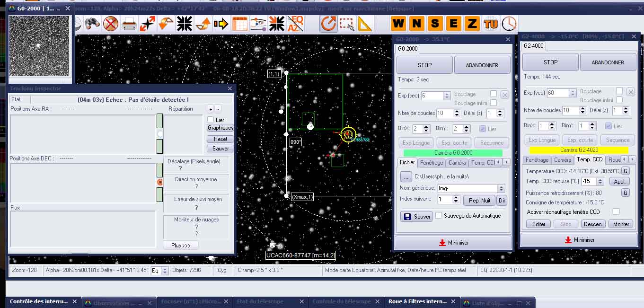Click the dashed rectangle selection tool
Image resolution: width=644 pixels, height=308 pixels.
click(346, 23)
